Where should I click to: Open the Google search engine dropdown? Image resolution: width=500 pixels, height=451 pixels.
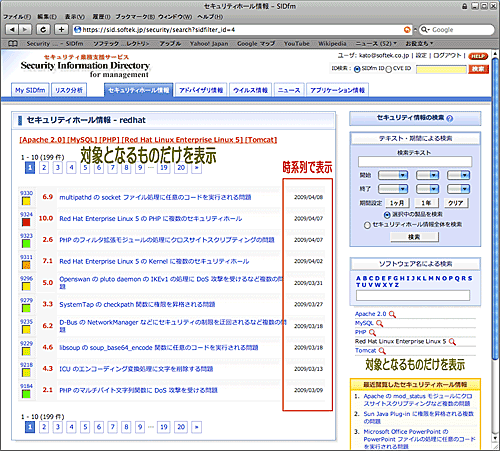click(x=425, y=30)
